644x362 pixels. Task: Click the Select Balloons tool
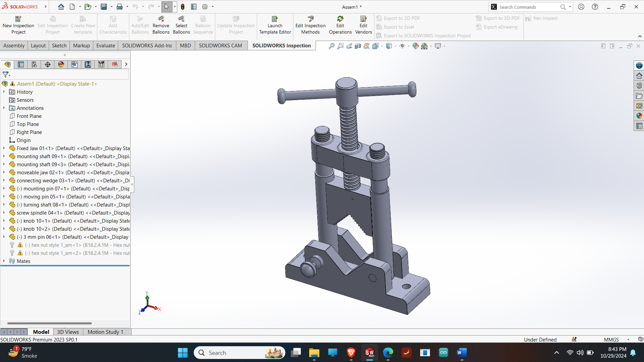click(181, 25)
